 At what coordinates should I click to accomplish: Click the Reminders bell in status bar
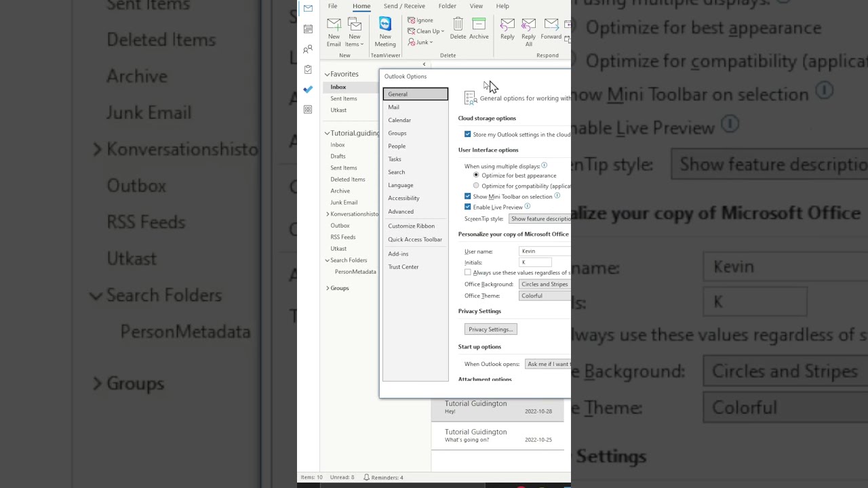384,477
